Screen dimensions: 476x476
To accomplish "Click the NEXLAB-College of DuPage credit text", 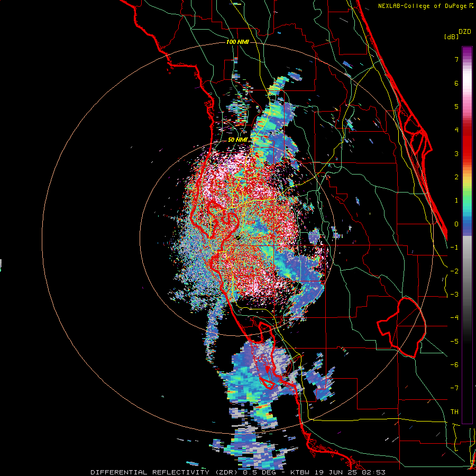I will click(x=422, y=6).
